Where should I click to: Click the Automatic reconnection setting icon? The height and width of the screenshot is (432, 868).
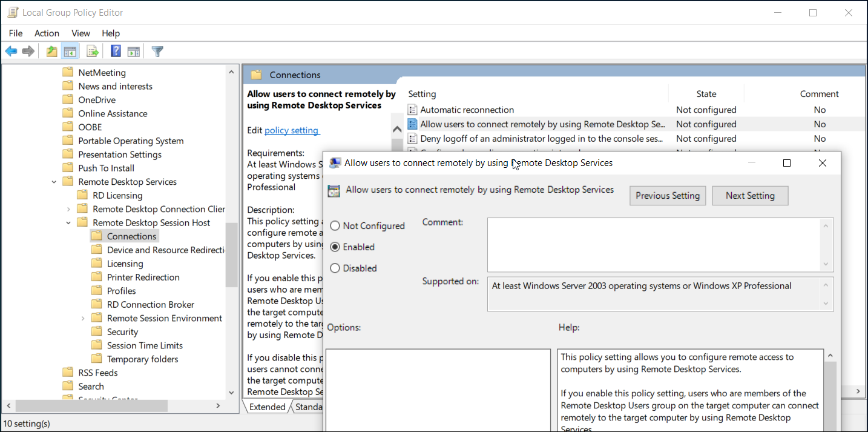pyautogui.click(x=413, y=110)
